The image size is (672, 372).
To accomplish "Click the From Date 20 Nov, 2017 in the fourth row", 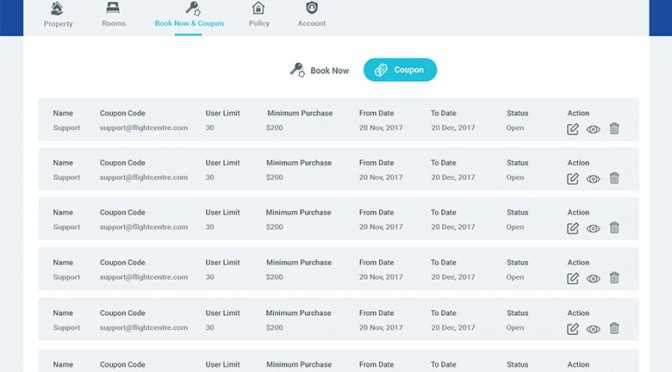I will [381, 277].
